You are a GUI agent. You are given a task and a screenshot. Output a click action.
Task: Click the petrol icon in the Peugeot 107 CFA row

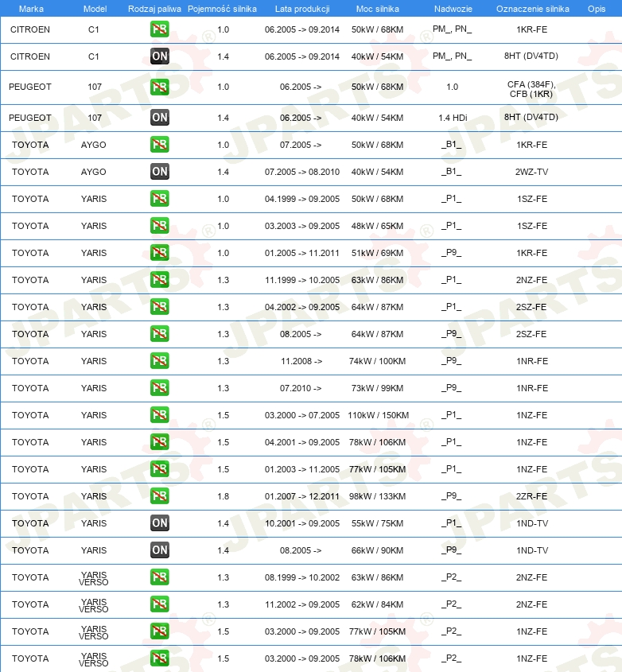tap(159, 87)
